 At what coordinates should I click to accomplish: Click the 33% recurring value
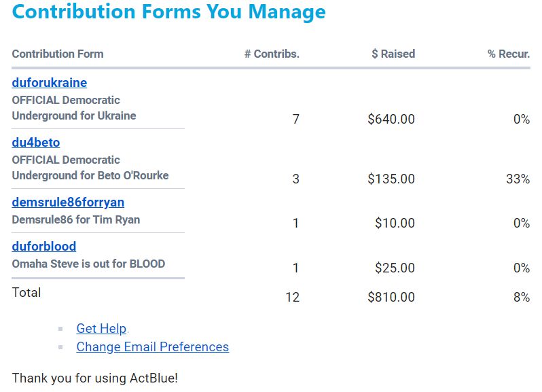tap(518, 179)
